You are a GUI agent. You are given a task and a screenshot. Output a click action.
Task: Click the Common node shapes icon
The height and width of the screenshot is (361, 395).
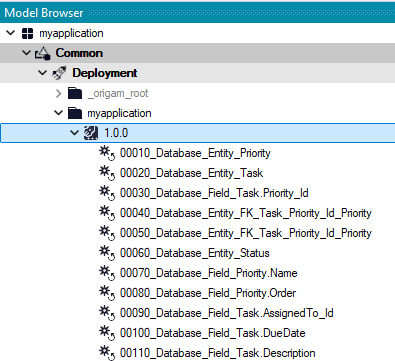pos(43,53)
